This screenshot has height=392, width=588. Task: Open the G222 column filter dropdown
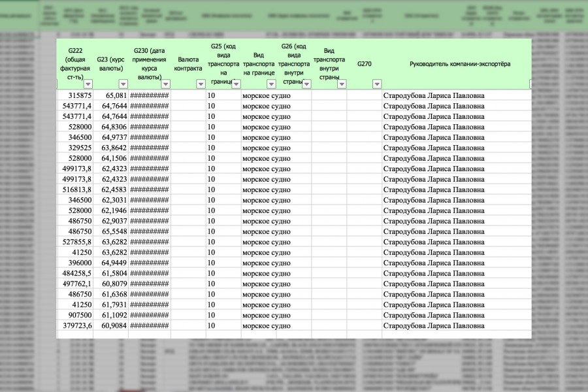88,84
